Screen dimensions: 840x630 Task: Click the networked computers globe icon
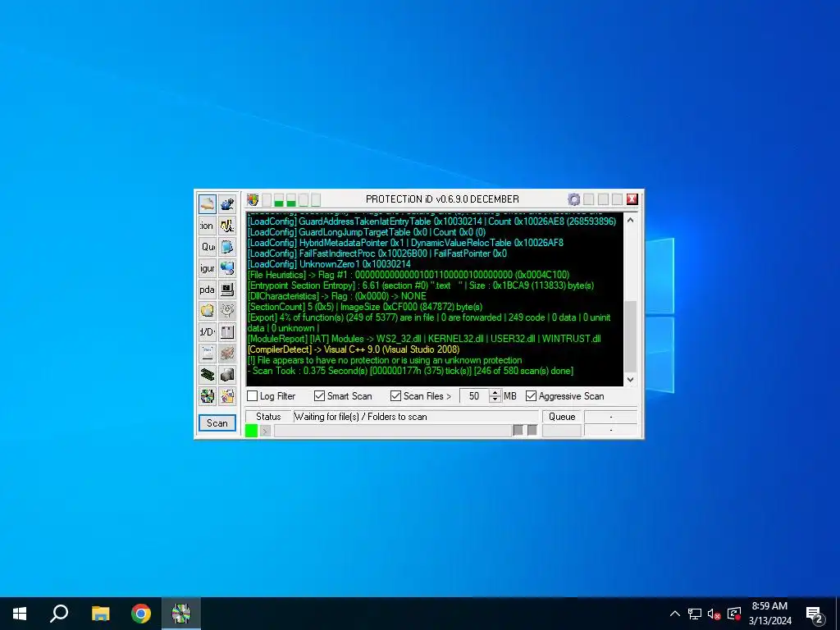(227, 268)
